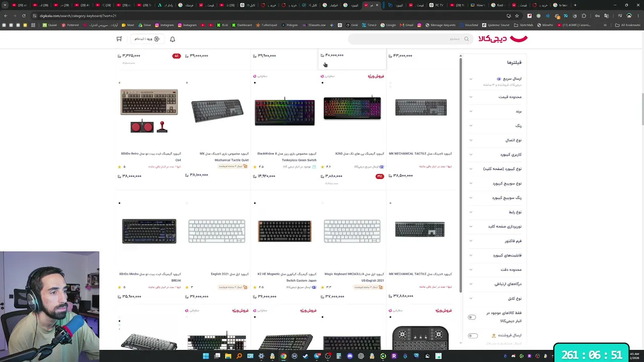Click the Keychron K2 HE keyboard image
Image resolution: width=644 pixels, height=362 pixels.
click(284, 231)
